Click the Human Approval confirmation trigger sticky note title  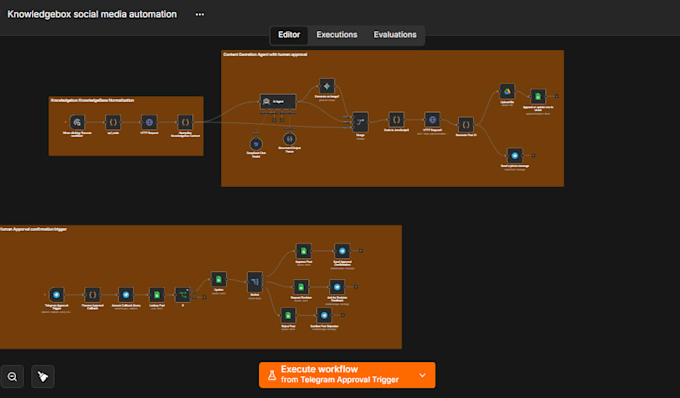(x=33, y=229)
